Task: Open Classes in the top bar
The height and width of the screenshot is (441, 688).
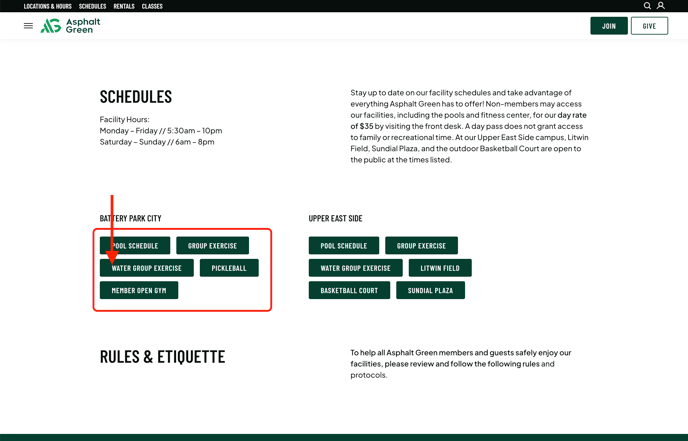Action: pos(152,6)
